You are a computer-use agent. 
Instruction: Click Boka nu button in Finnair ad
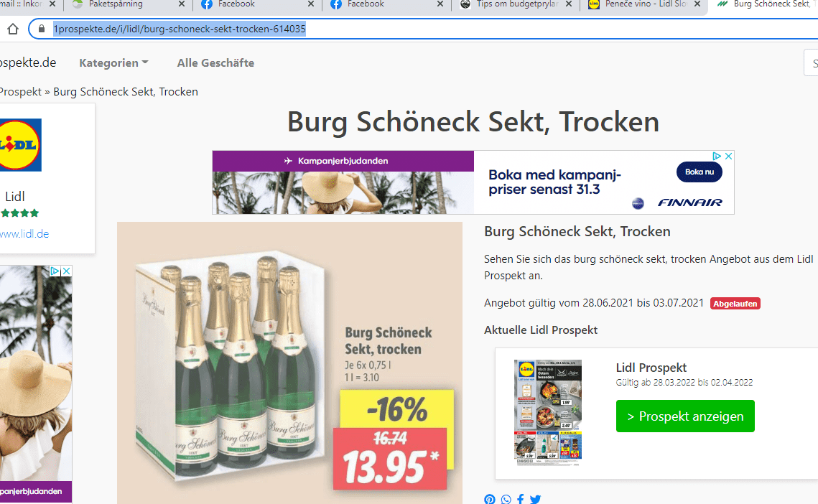click(699, 172)
